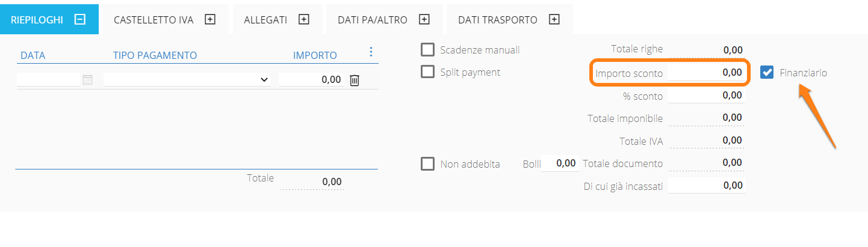Expand DATI PA/ALTRO with its plus icon
The height and width of the screenshot is (247, 868).
424,19
